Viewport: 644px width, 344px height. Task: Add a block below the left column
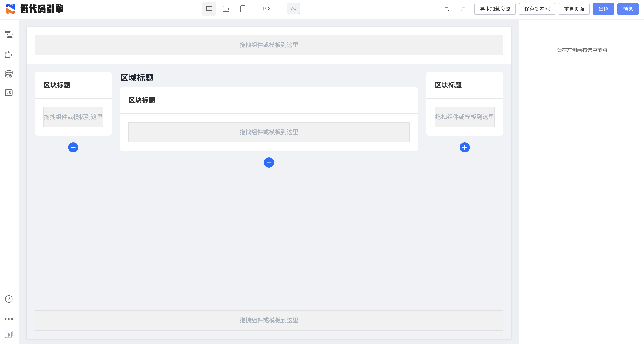pyautogui.click(x=73, y=148)
